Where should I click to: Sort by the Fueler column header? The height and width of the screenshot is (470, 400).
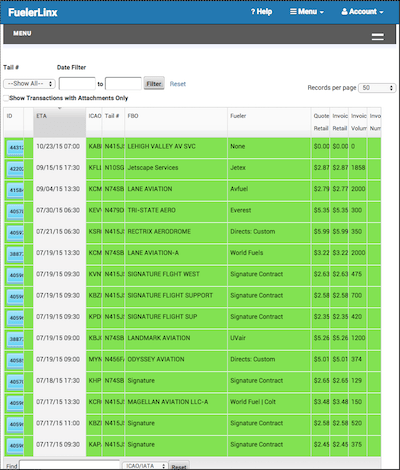point(269,122)
